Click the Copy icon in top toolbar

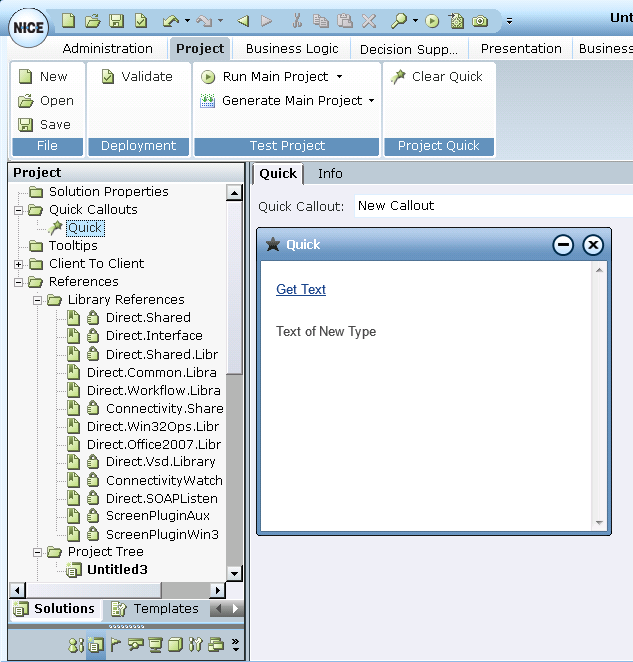pos(321,20)
